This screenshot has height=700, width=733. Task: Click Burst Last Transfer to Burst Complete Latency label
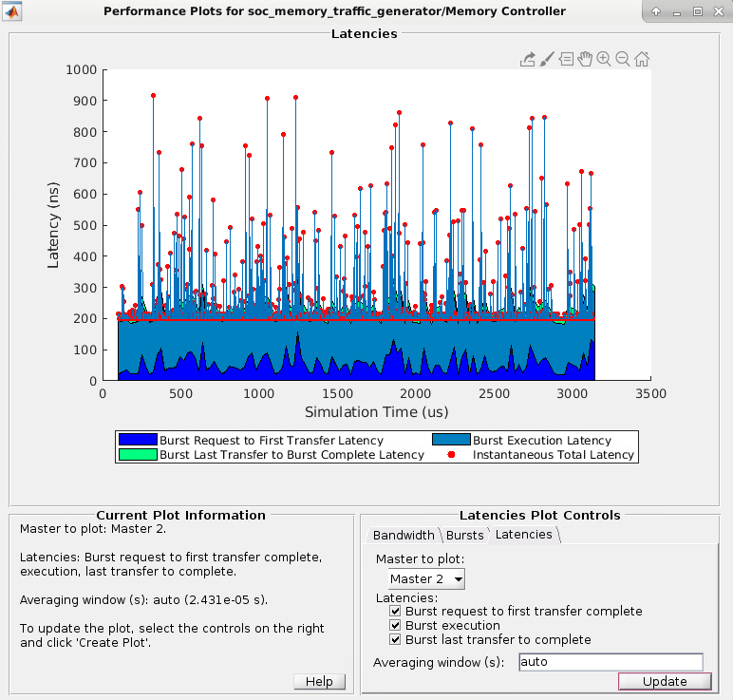click(x=291, y=455)
